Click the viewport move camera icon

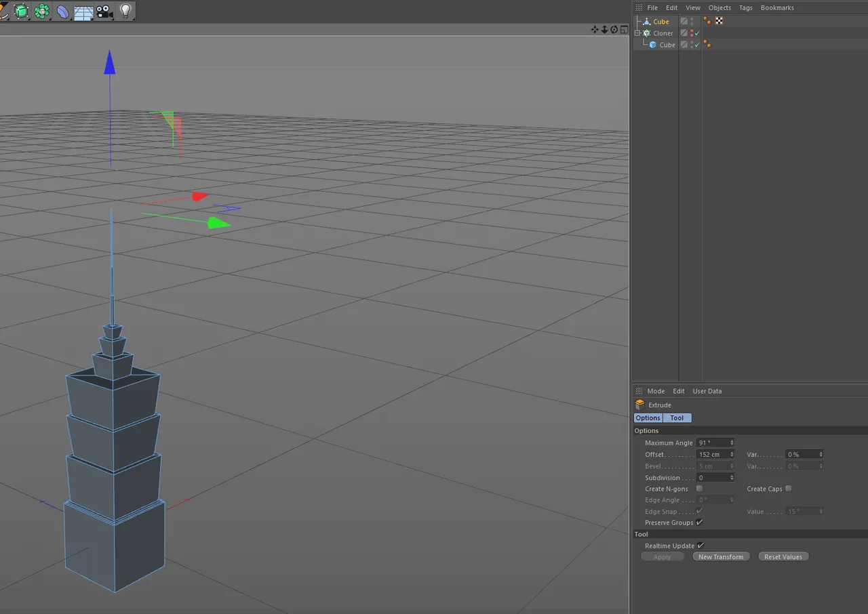[595, 29]
